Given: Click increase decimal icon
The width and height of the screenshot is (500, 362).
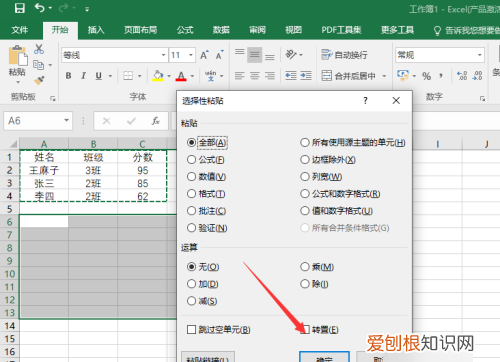Looking at the screenshot, I should point(462,76).
